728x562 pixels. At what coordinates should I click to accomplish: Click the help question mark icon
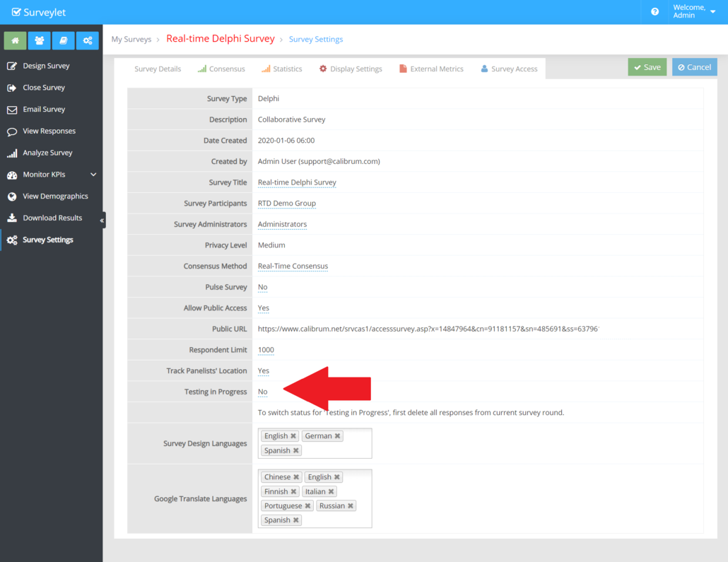pyautogui.click(x=654, y=12)
